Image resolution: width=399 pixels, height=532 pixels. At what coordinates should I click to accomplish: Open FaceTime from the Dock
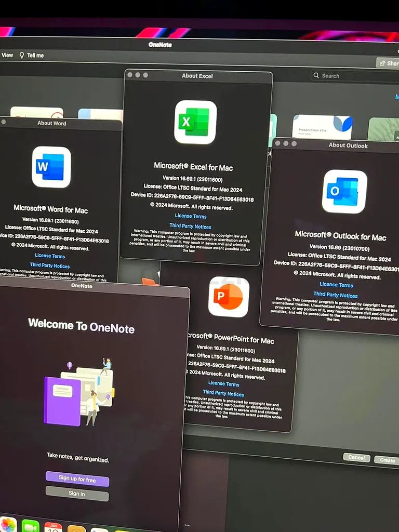(31, 526)
